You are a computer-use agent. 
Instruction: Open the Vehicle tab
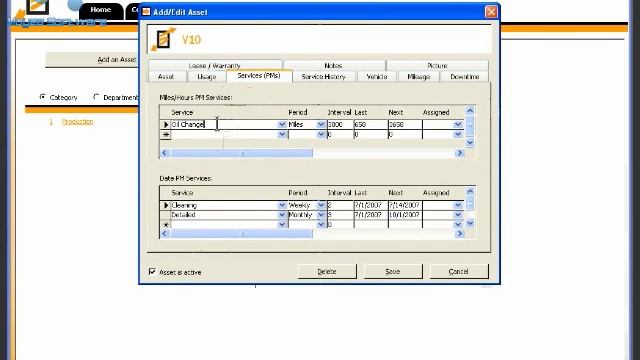click(377, 76)
